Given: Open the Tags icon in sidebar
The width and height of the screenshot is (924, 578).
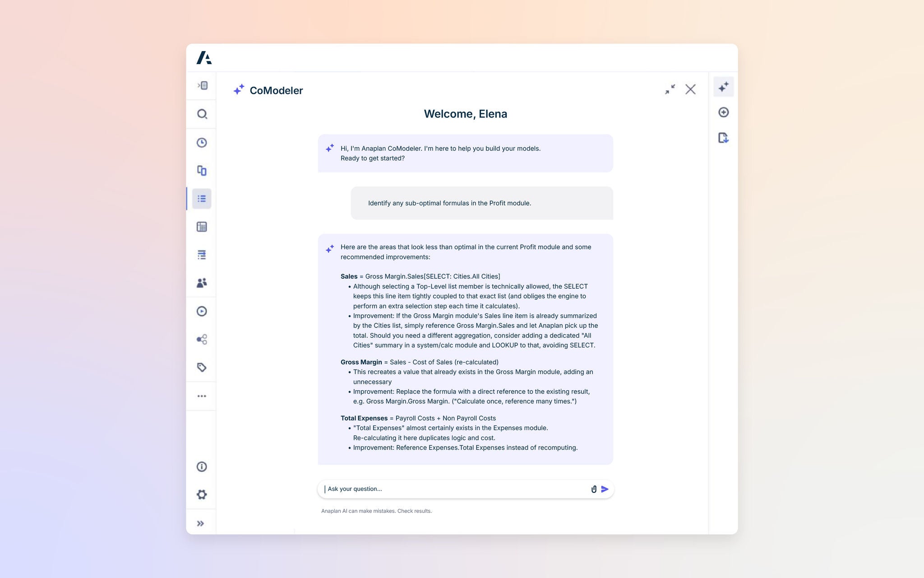Looking at the screenshot, I should [202, 368].
